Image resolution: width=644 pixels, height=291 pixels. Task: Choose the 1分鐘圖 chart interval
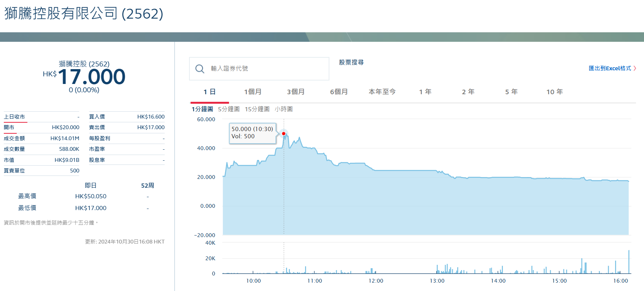(x=202, y=109)
